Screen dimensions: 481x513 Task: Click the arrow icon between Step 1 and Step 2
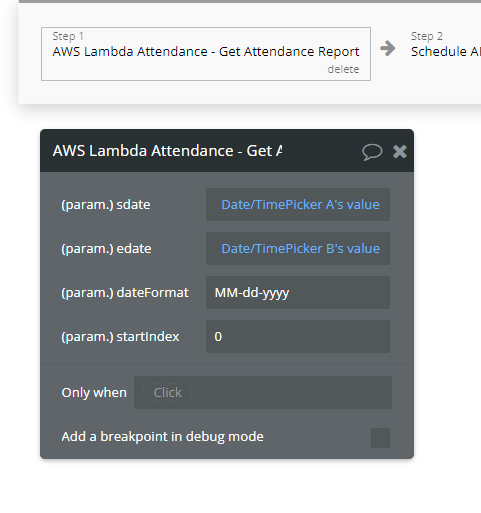coord(388,48)
